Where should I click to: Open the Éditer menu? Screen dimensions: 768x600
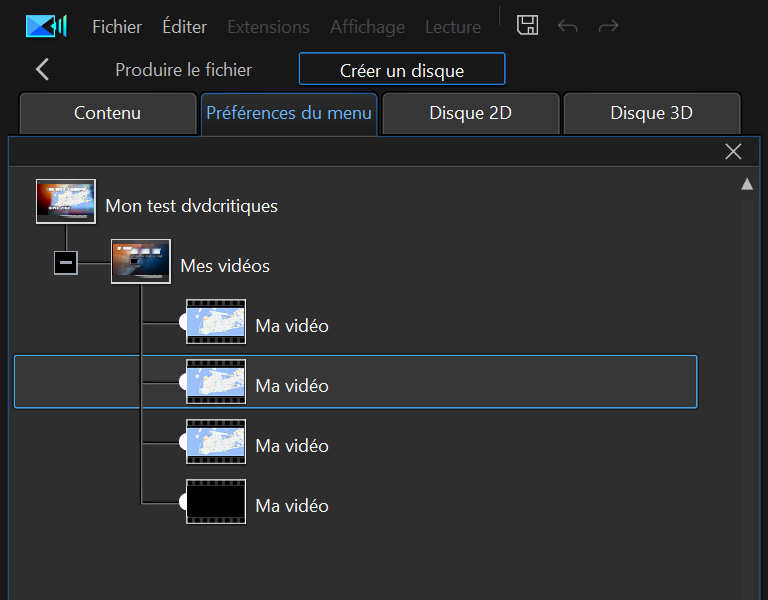[x=185, y=27]
